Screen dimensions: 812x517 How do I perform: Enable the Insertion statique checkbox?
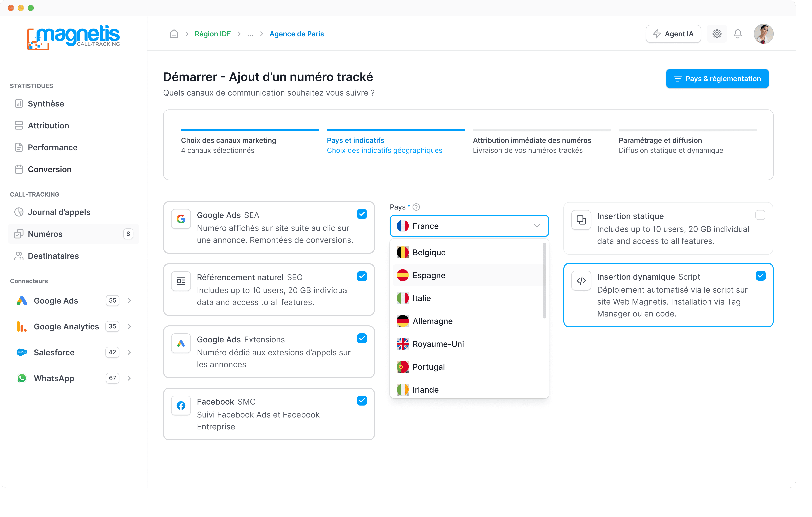click(x=760, y=215)
